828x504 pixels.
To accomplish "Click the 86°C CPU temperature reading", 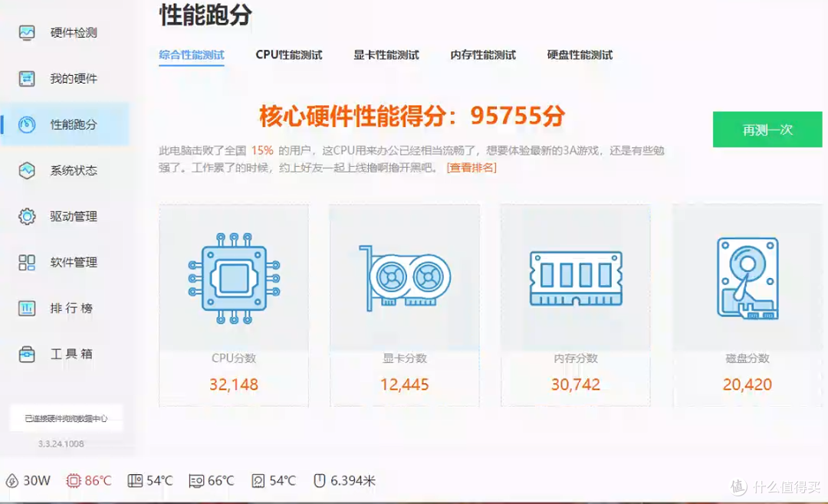I will pos(98,481).
